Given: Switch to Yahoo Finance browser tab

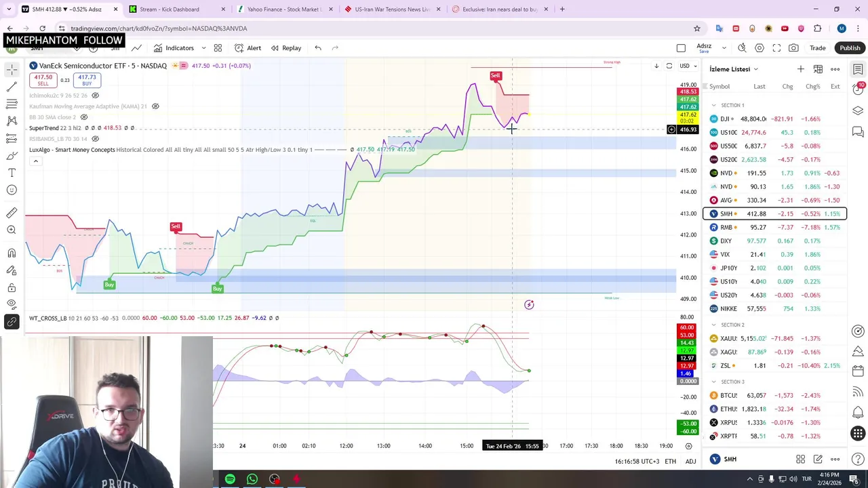Looking at the screenshot, I should [x=285, y=9].
